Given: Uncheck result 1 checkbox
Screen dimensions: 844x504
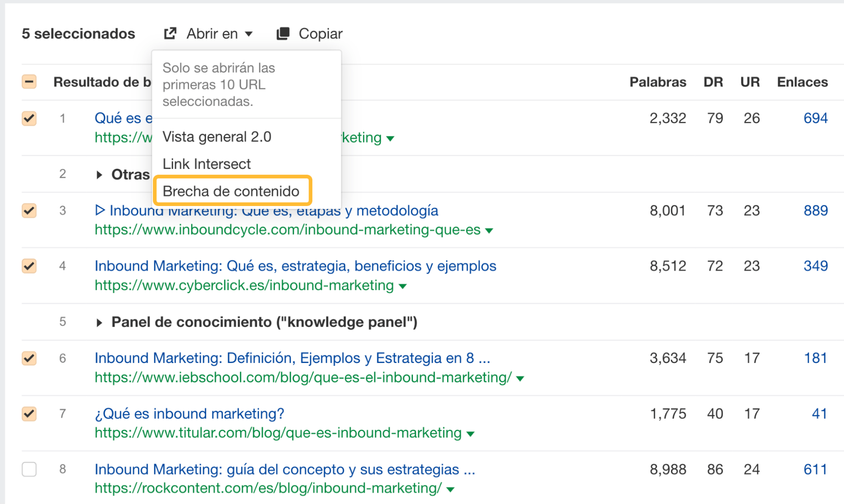Looking at the screenshot, I should click(x=29, y=119).
